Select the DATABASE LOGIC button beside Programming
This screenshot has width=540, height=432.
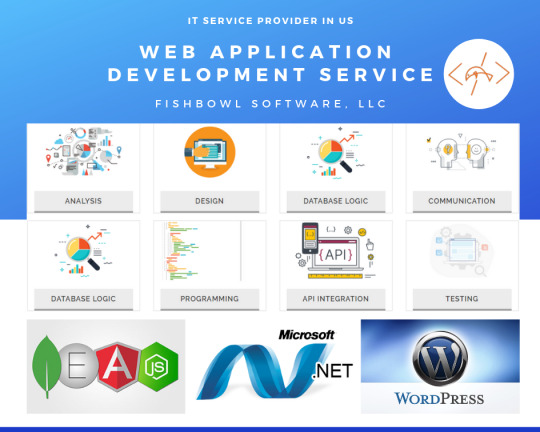[83, 299]
